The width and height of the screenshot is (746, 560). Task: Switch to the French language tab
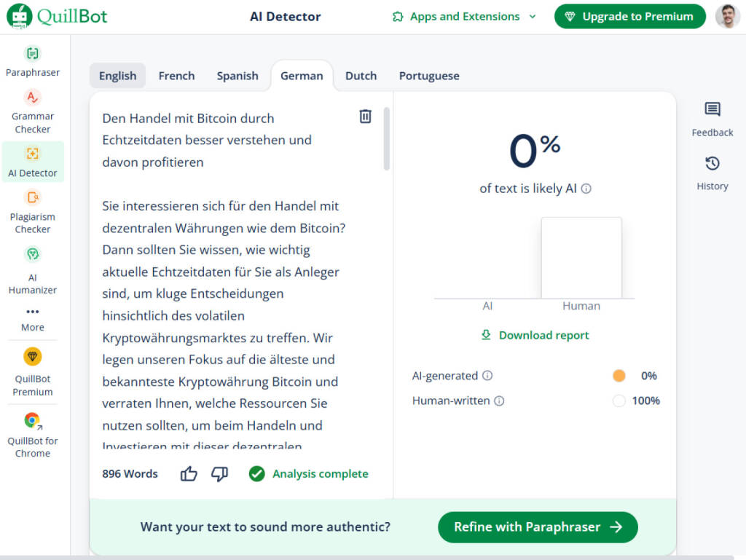(176, 76)
